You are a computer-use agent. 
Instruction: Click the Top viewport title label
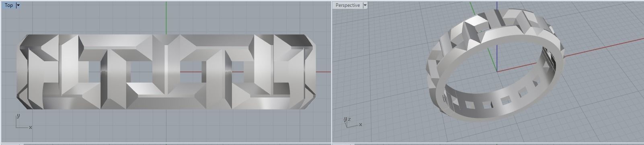8,5
